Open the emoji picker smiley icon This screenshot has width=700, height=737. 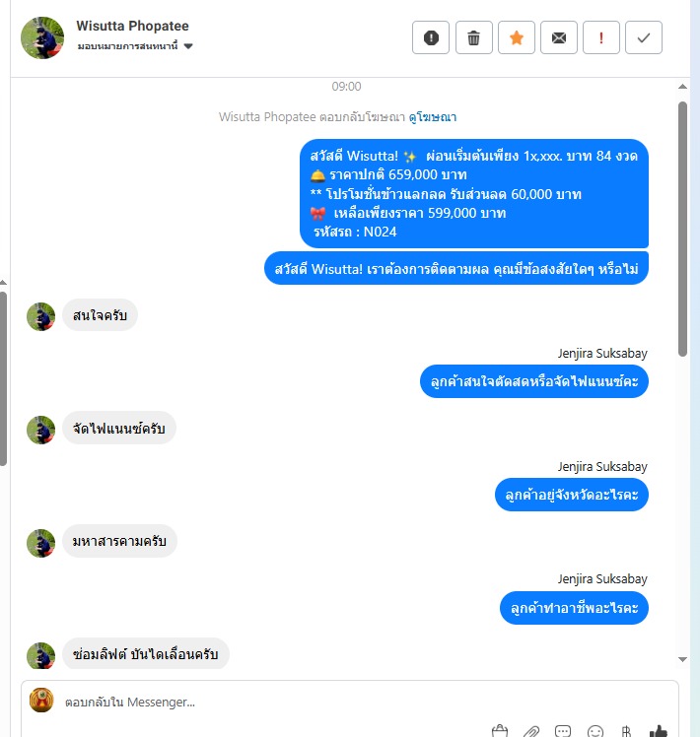coord(595,732)
